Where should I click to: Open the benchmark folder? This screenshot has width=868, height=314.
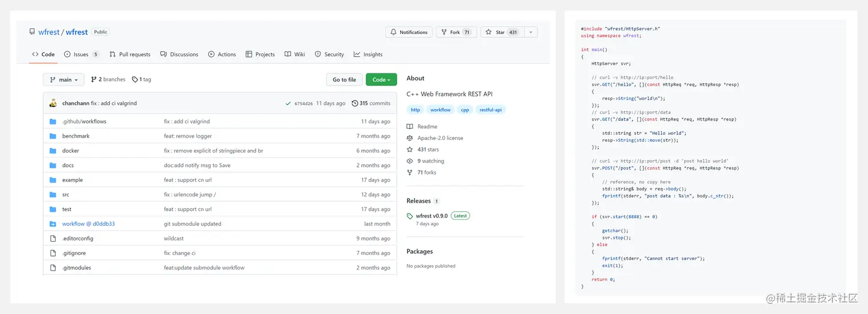point(76,136)
